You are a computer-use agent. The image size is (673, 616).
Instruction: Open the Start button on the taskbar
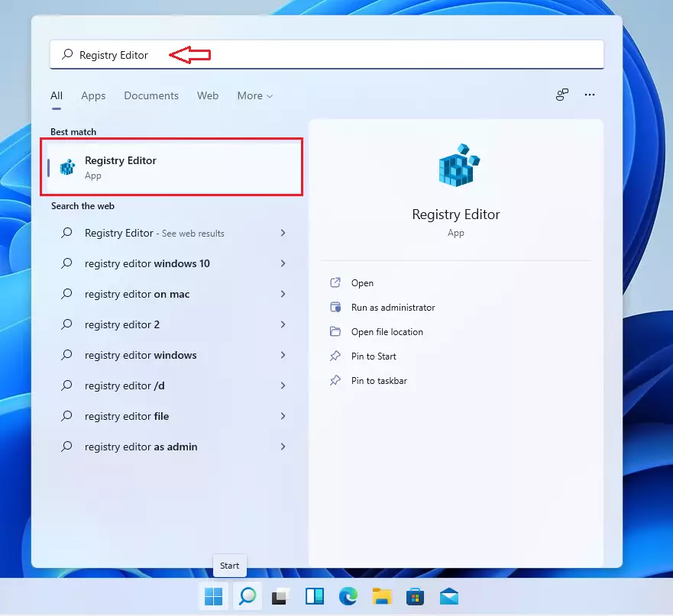tap(213, 596)
